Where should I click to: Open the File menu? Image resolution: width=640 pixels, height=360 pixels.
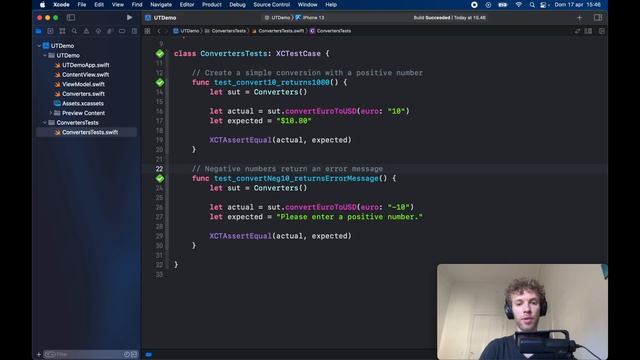[82, 4]
